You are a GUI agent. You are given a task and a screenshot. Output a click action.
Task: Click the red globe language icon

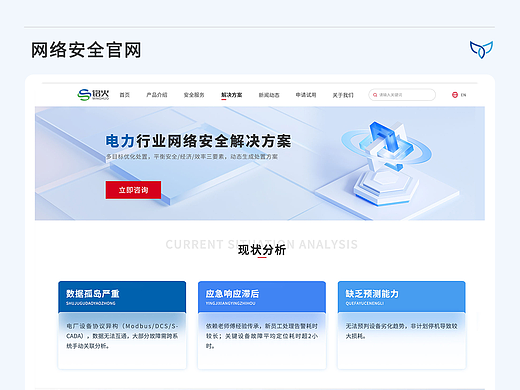click(455, 95)
